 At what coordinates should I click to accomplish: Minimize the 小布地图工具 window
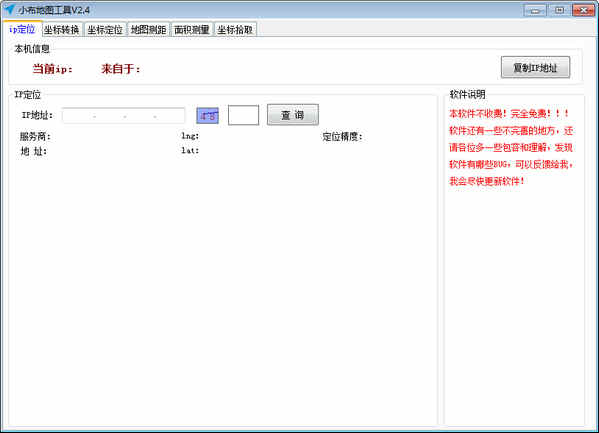[x=535, y=10]
